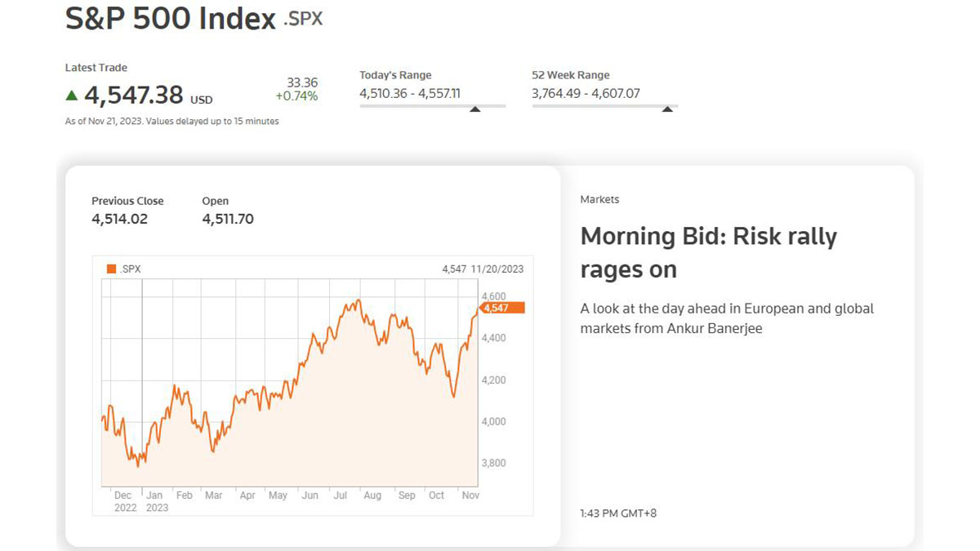
Task: Click the 4,547 11/20/2023 chart readout
Action: pyautogui.click(x=483, y=269)
